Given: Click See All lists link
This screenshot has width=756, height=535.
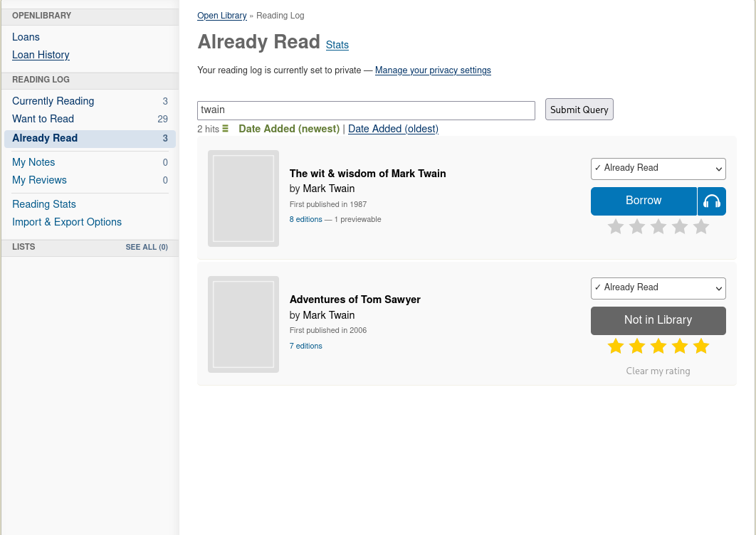Looking at the screenshot, I should click(147, 248).
